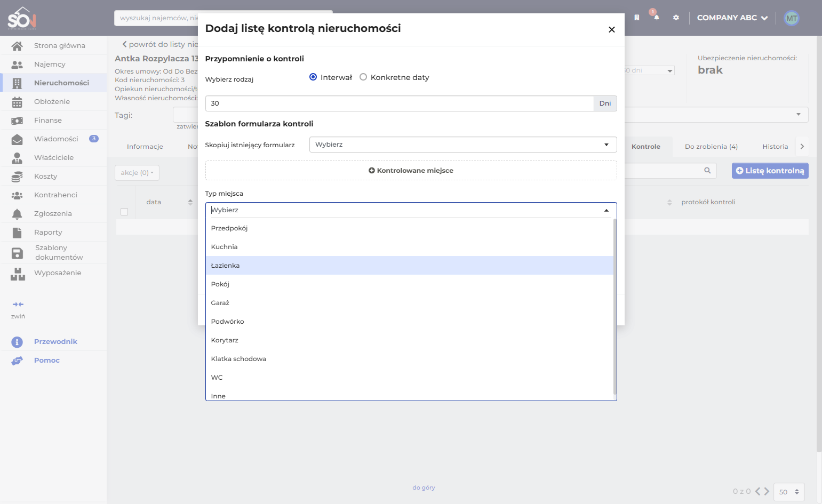The height and width of the screenshot is (504, 822).
Task: Click the Raporty document icon
Action: (17, 233)
